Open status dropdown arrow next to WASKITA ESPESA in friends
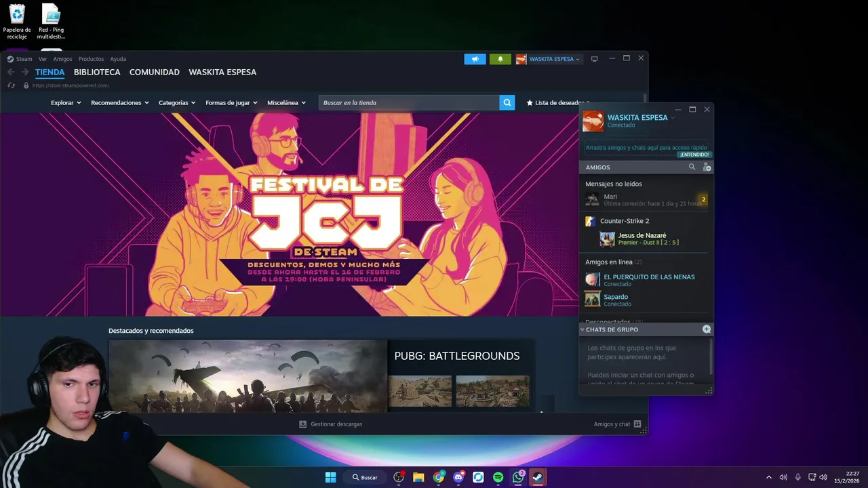The height and width of the screenshot is (488, 868). point(673,118)
